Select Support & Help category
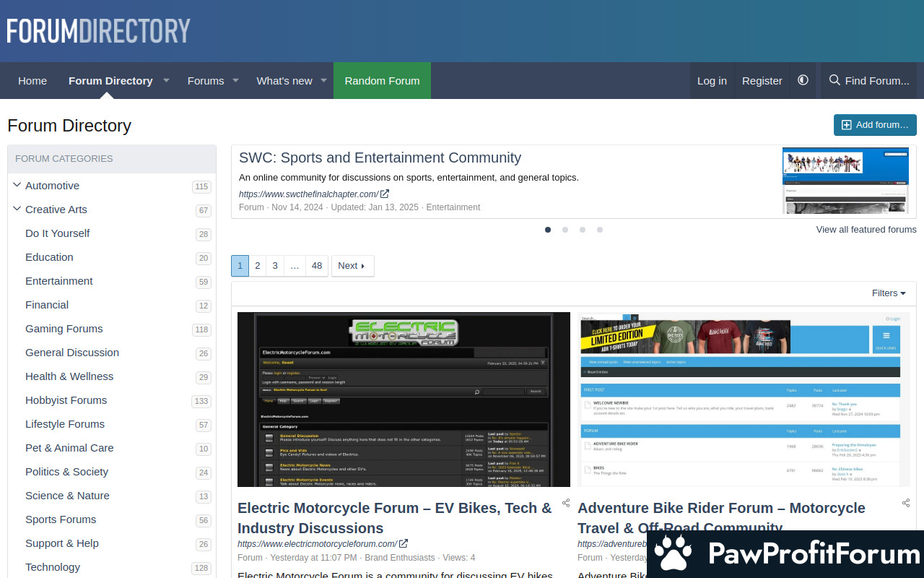924x578 pixels. pyautogui.click(x=62, y=543)
